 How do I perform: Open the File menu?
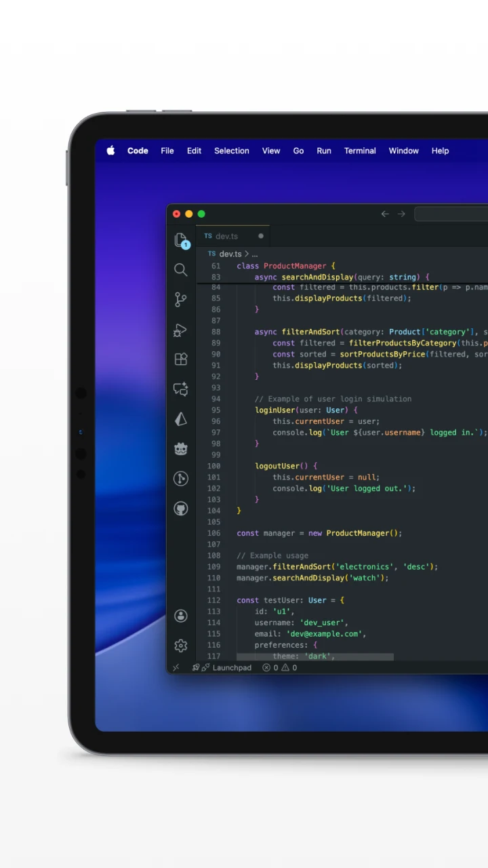pyautogui.click(x=167, y=151)
